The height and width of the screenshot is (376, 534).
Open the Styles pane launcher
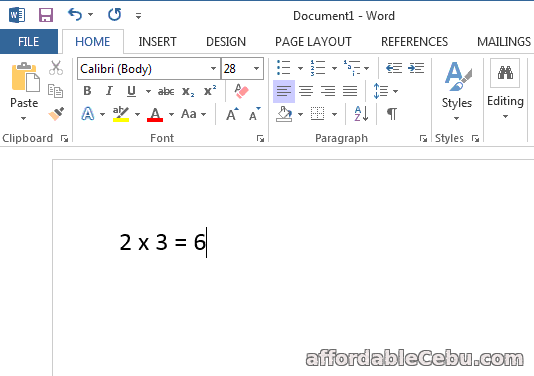tap(475, 138)
